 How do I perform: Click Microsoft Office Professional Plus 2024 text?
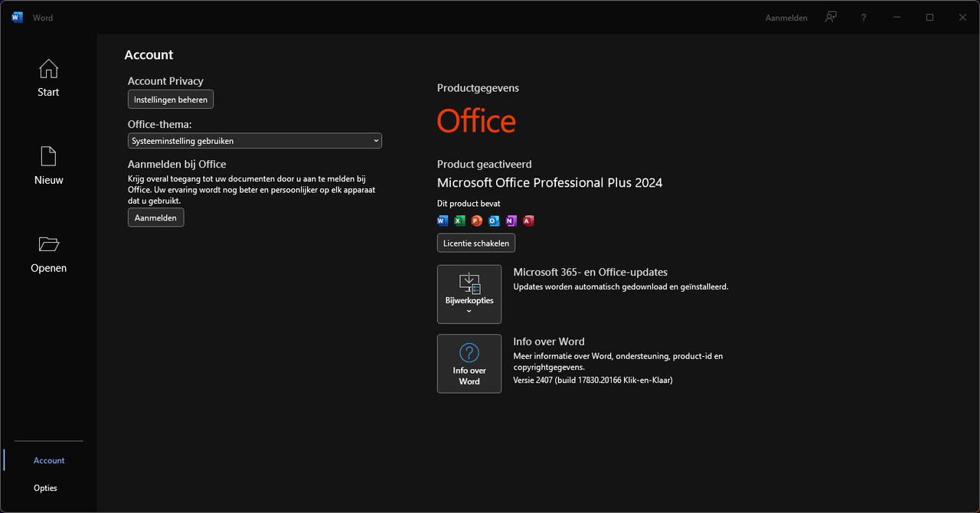550,182
